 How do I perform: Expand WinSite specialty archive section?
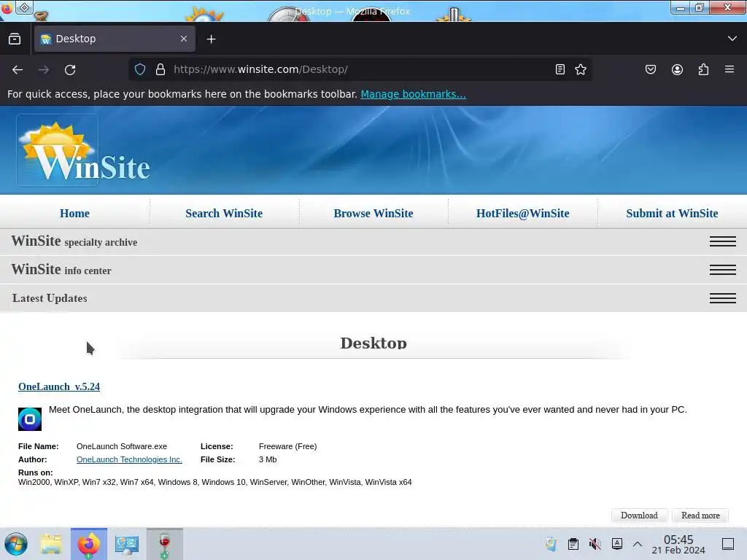(373, 242)
